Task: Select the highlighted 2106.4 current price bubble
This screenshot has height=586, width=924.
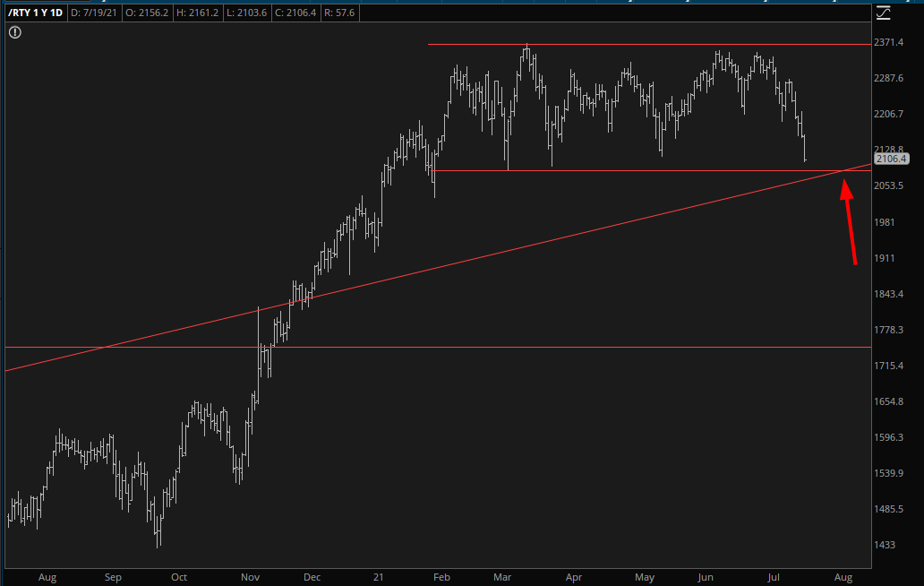Action: [x=892, y=159]
